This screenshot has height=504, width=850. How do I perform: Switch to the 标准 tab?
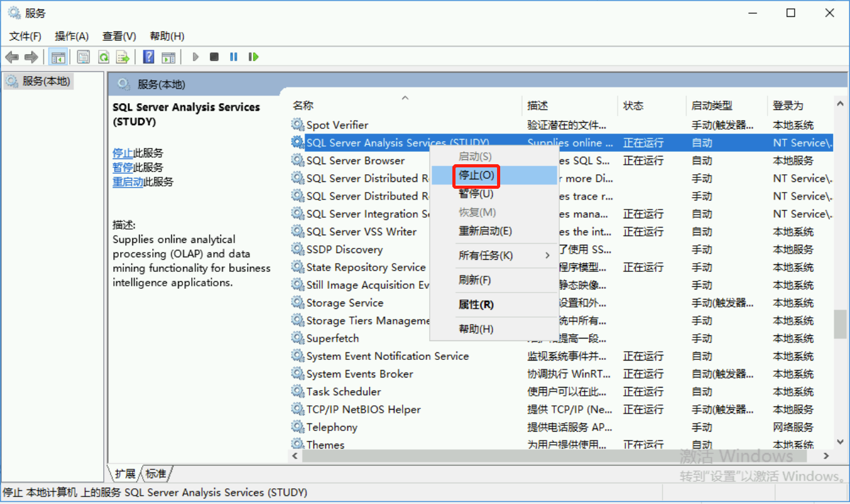[x=156, y=474]
